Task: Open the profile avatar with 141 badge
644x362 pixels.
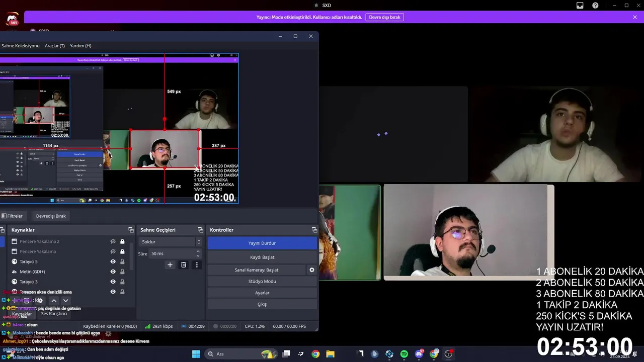Action: pyautogui.click(x=13, y=20)
